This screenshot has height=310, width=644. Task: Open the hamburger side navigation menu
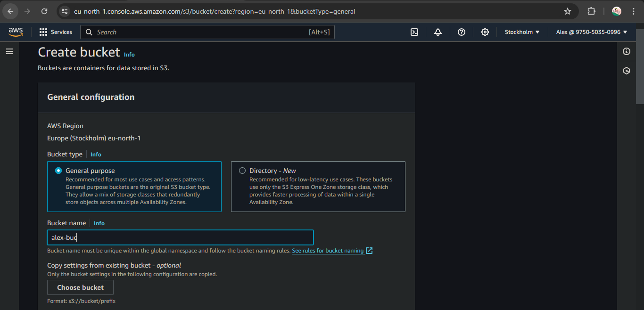[9, 51]
